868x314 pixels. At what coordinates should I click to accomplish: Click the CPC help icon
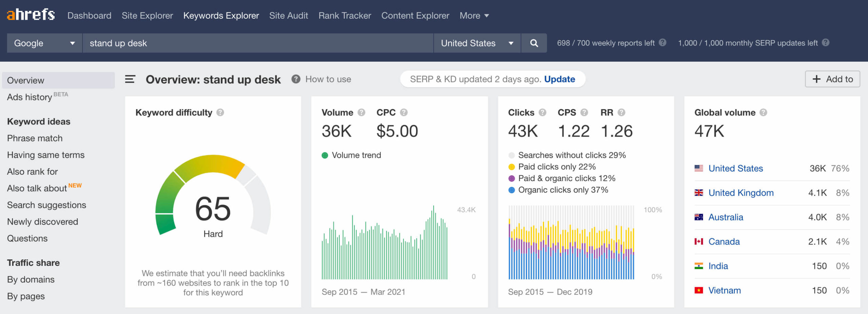click(x=404, y=112)
